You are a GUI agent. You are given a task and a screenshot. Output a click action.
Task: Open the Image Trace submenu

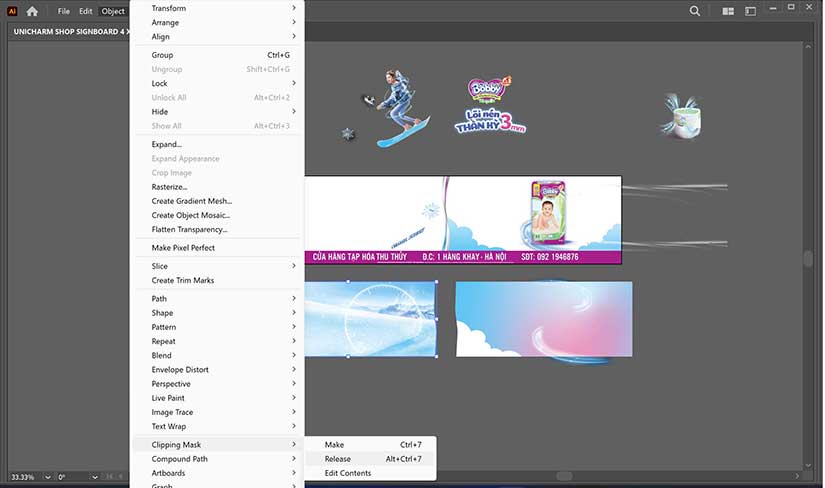coord(217,412)
